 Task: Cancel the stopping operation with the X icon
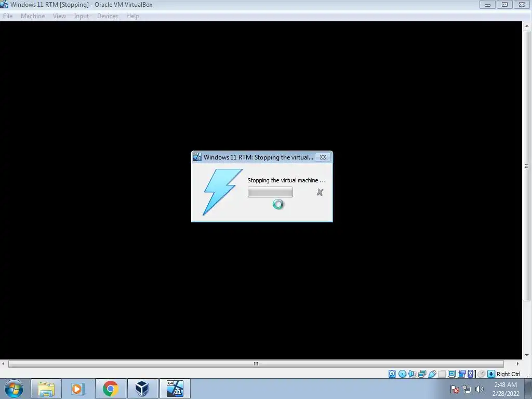pyautogui.click(x=320, y=192)
